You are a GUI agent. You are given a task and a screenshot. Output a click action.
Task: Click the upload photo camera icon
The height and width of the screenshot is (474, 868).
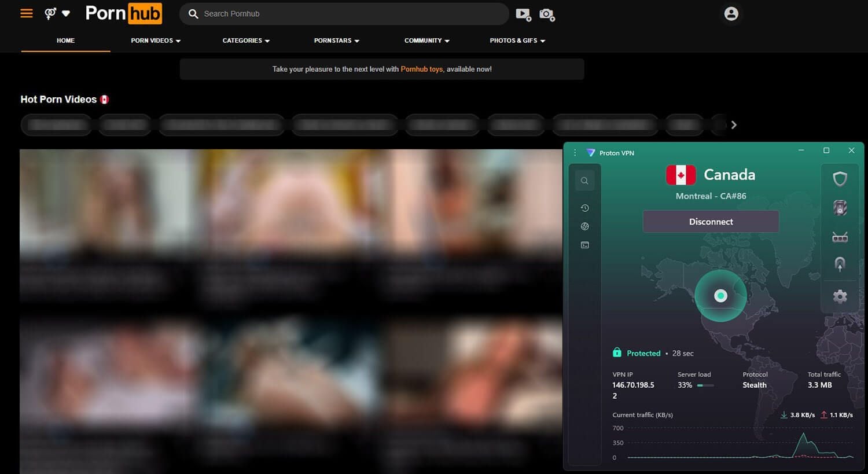[x=547, y=14]
